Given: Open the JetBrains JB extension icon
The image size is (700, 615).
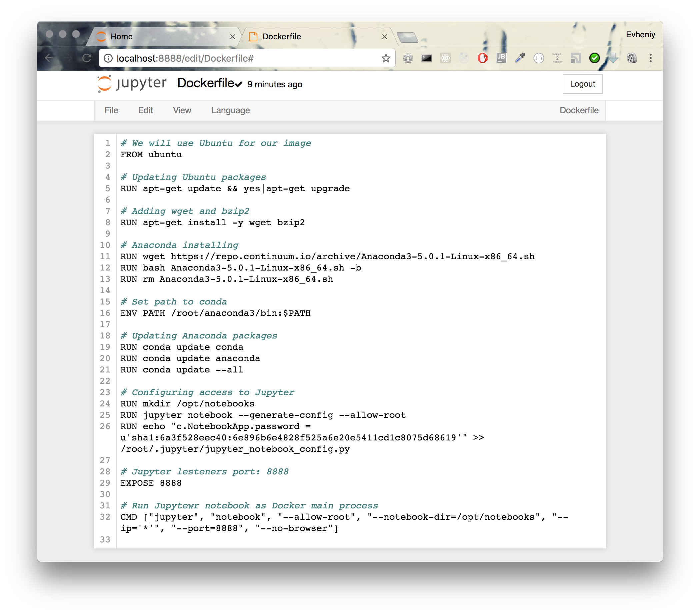Looking at the screenshot, I should [x=501, y=58].
